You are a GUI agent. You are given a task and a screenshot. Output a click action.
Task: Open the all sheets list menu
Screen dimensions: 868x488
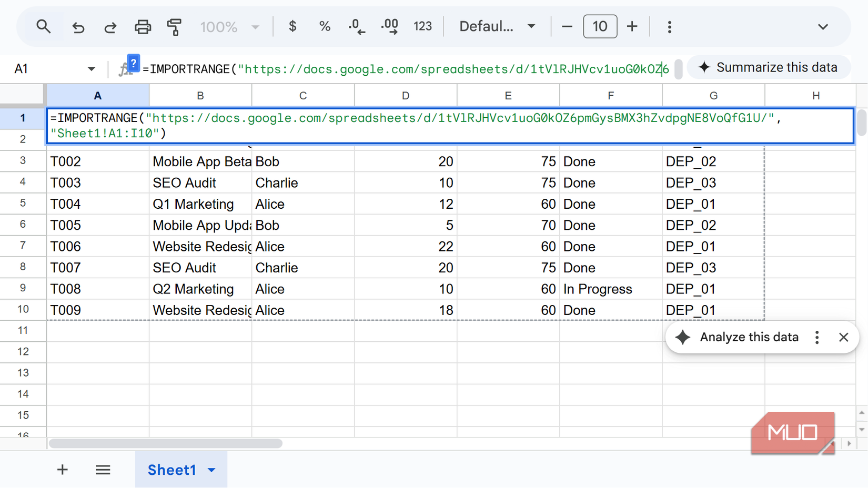(103, 470)
